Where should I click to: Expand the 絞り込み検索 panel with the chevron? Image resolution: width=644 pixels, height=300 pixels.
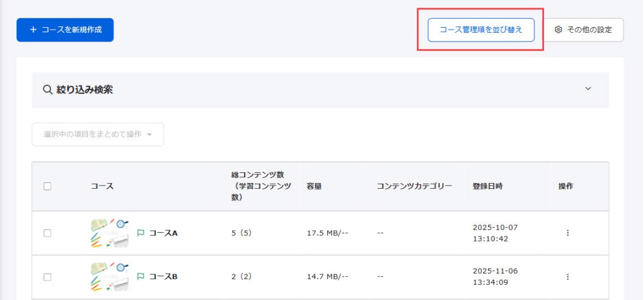(588, 89)
